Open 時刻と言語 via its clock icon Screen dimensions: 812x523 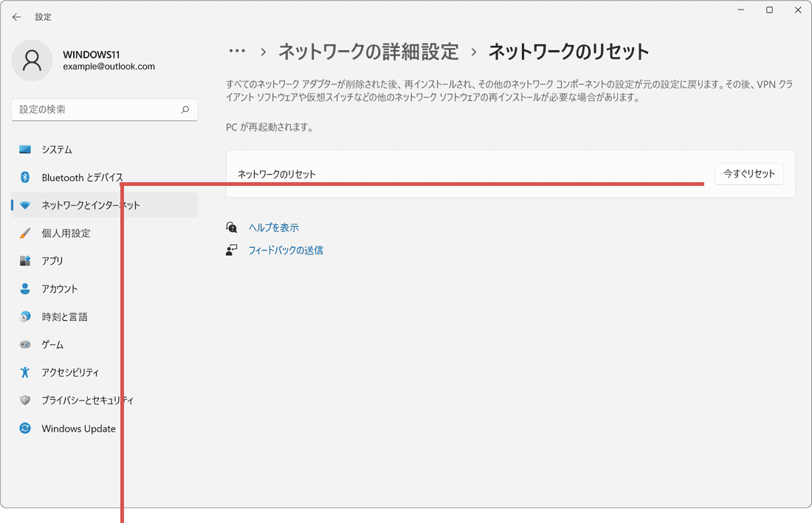click(24, 316)
